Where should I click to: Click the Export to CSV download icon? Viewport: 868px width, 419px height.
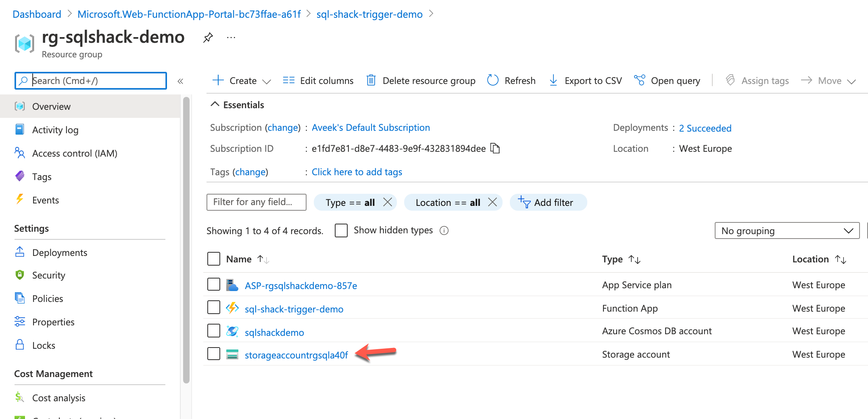click(553, 80)
